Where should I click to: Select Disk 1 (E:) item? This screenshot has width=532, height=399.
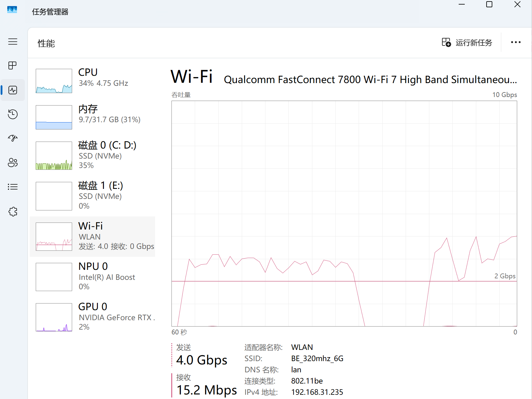92,196
